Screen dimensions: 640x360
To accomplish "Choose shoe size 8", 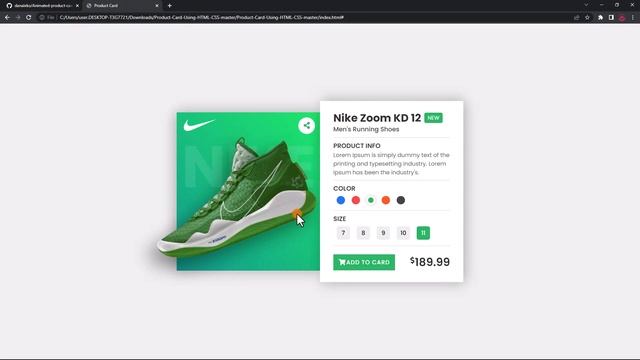I will (x=363, y=233).
